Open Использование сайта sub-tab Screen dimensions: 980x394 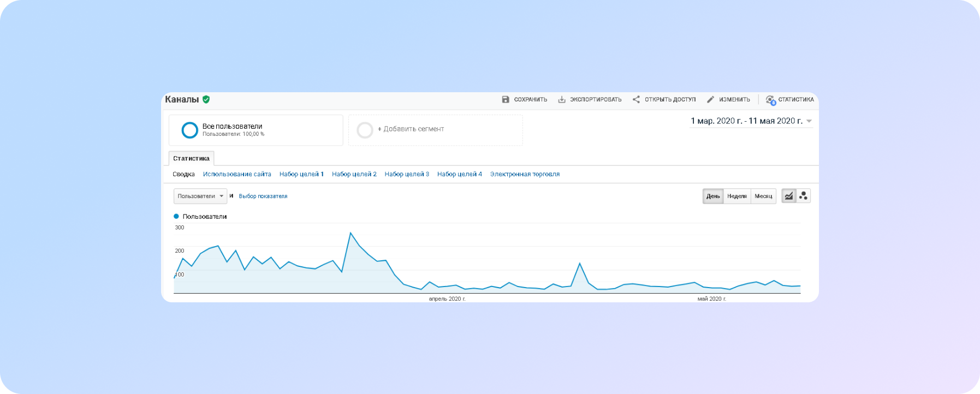click(237, 175)
